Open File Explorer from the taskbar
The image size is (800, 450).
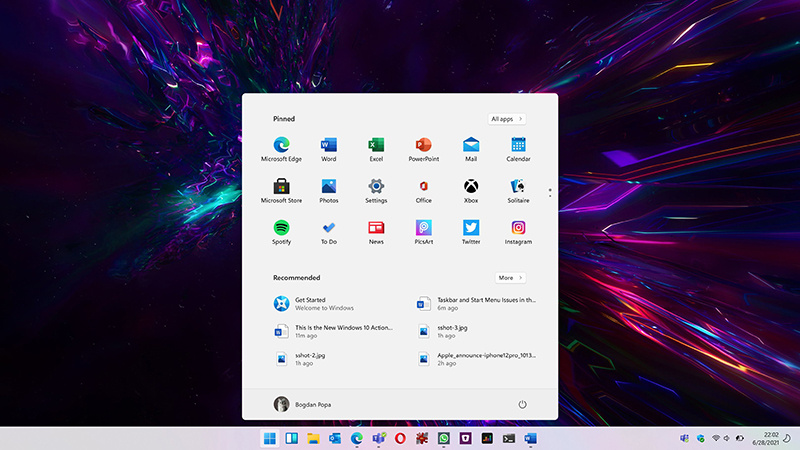pos(313,438)
